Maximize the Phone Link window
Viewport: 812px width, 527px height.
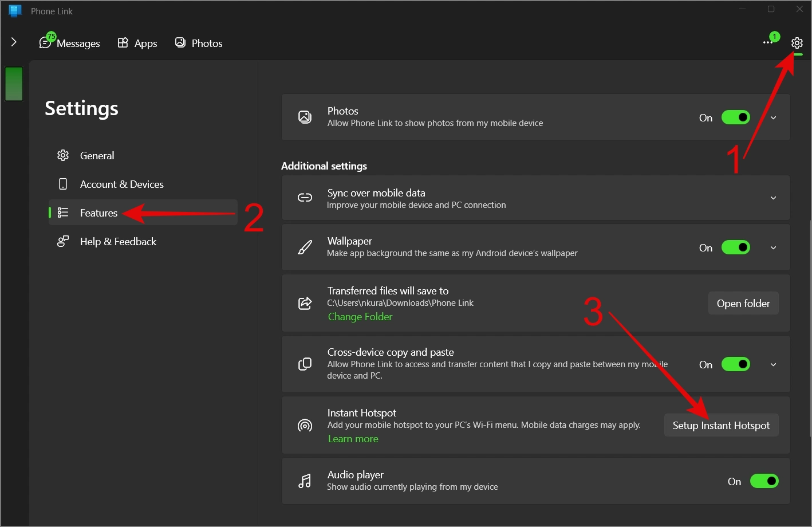[771, 9]
